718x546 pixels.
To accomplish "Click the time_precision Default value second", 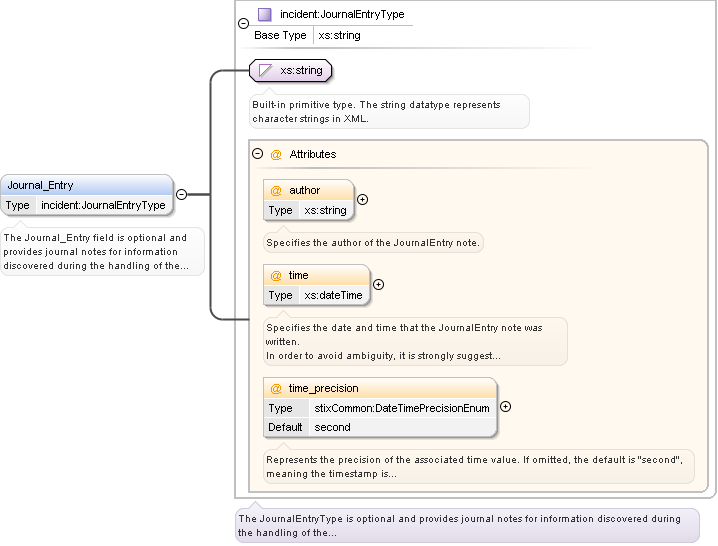I will tap(332, 427).
